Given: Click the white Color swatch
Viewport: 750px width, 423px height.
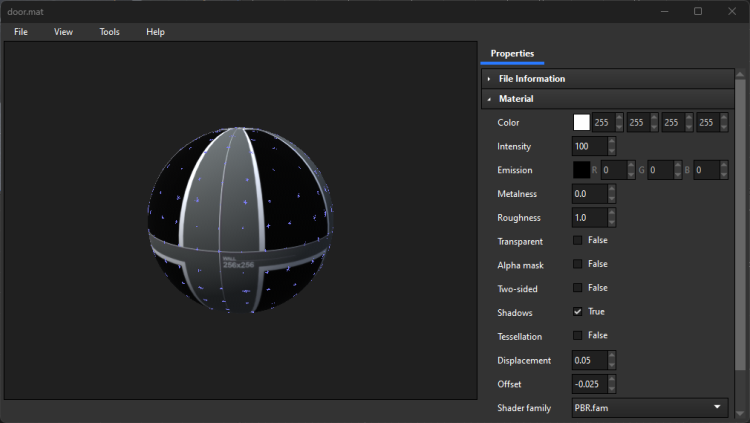Looking at the screenshot, I should [581, 123].
